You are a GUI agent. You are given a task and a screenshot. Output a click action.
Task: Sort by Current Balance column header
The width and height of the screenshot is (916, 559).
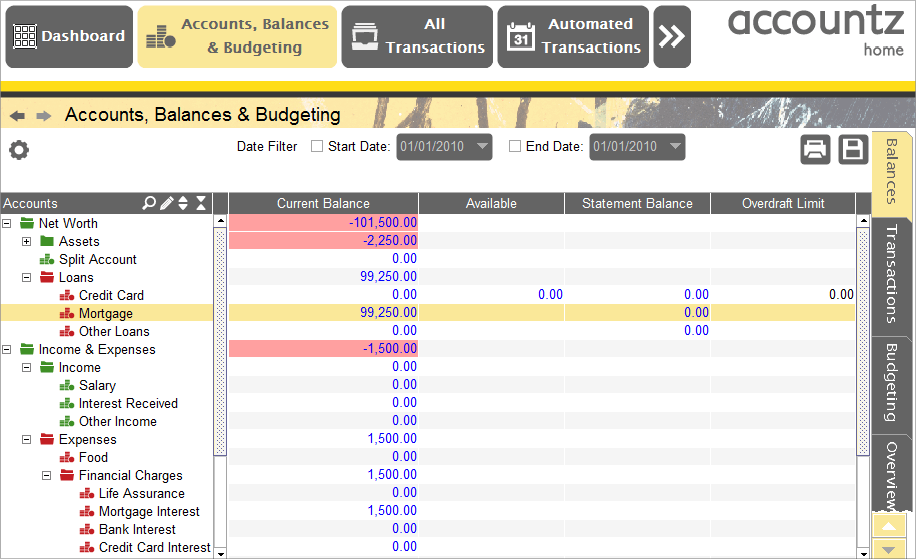323,203
